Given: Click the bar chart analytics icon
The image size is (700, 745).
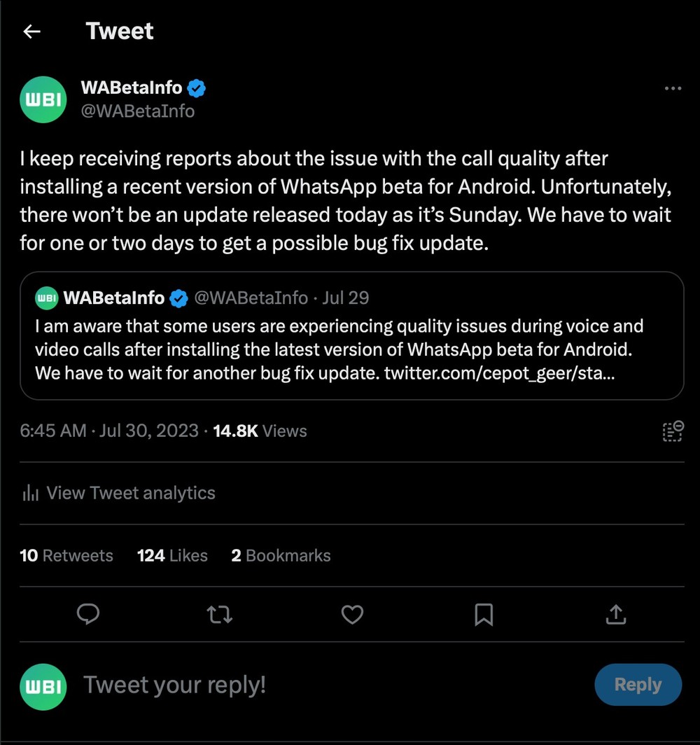Looking at the screenshot, I should 30,493.
